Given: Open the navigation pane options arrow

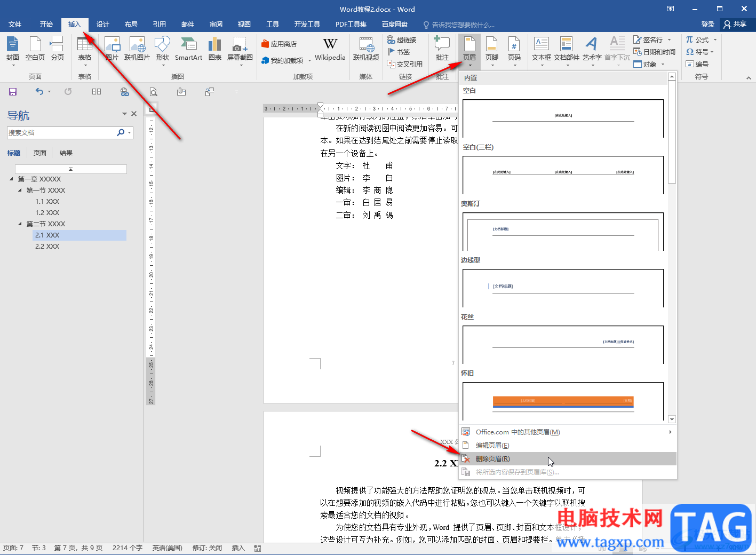Looking at the screenshot, I should [x=124, y=114].
